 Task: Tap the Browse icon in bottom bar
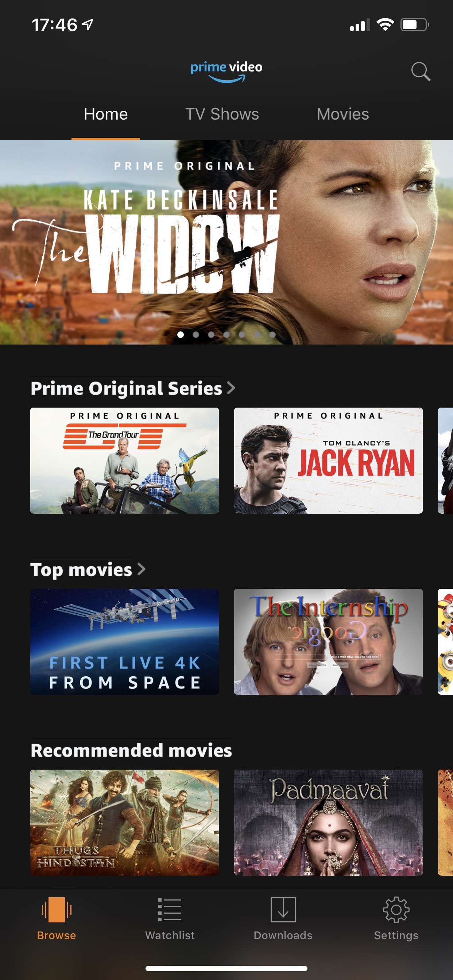click(56, 910)
